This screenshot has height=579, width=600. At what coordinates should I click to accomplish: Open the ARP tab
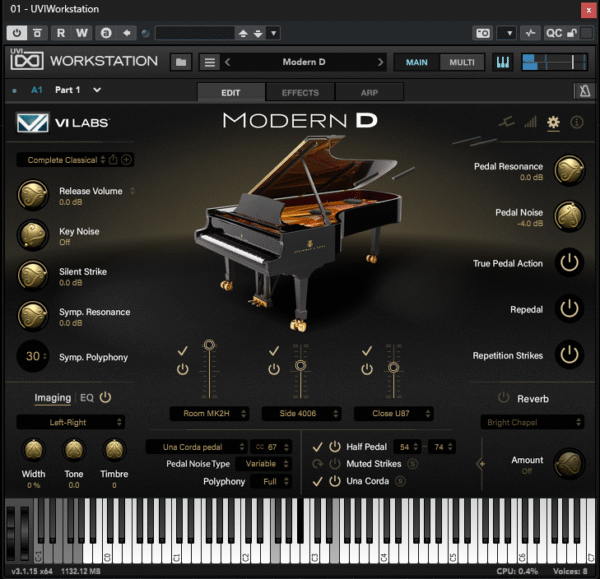[369, 92]
